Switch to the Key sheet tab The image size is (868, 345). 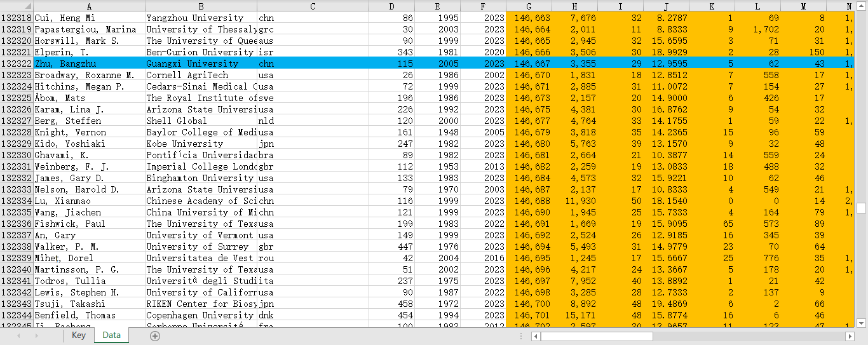click(79, 335)
